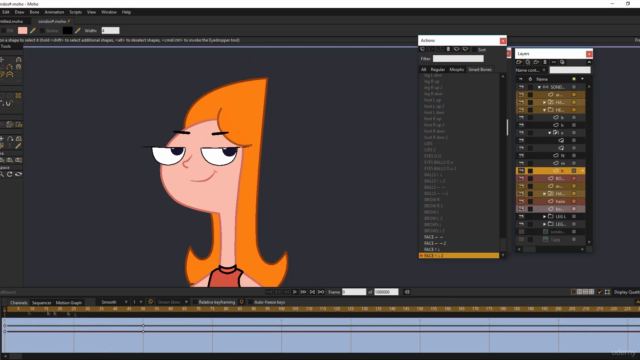Toggle Relative keyframing checkbox

[196, 302]
